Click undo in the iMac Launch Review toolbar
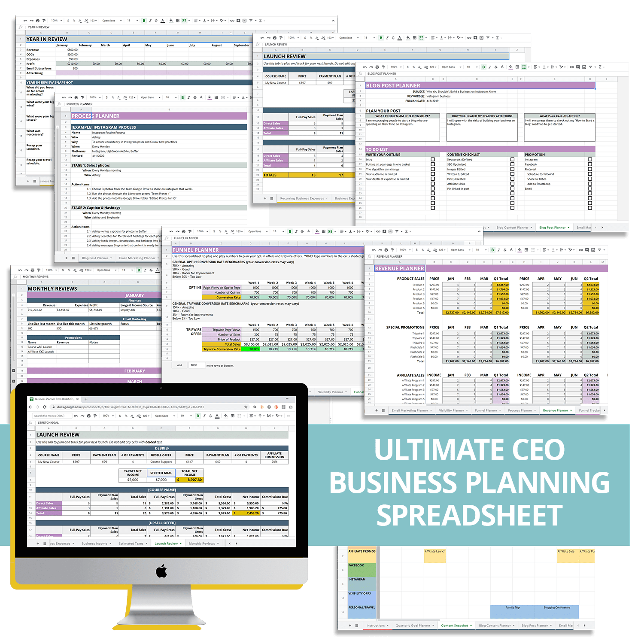 [76, 416]
